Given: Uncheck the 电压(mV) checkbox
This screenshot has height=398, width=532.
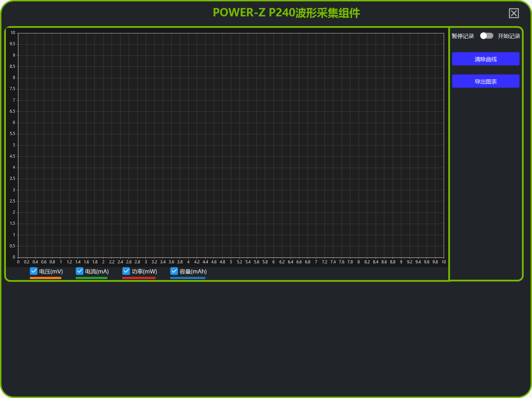Looking at the screenshot, I should click(34, 271).
